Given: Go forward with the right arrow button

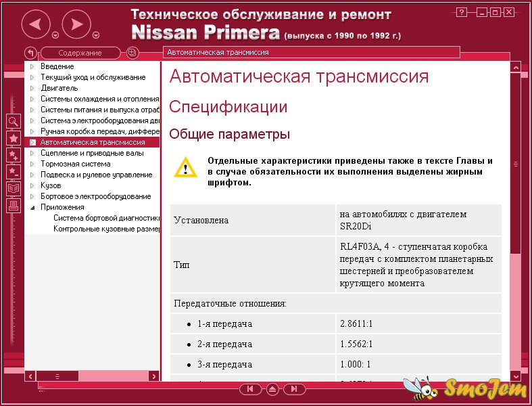Looking at the screenshot, I should click(76, 24).
